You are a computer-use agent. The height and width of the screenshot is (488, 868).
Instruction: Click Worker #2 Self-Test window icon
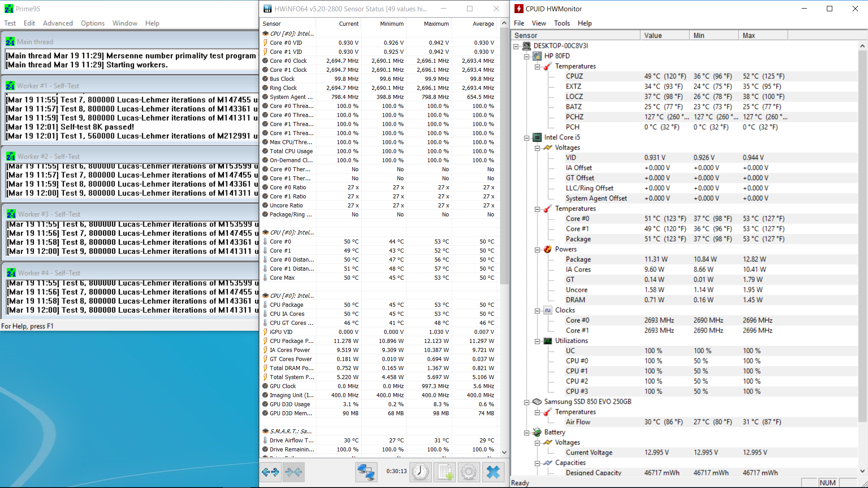click(x=10, y=156)
